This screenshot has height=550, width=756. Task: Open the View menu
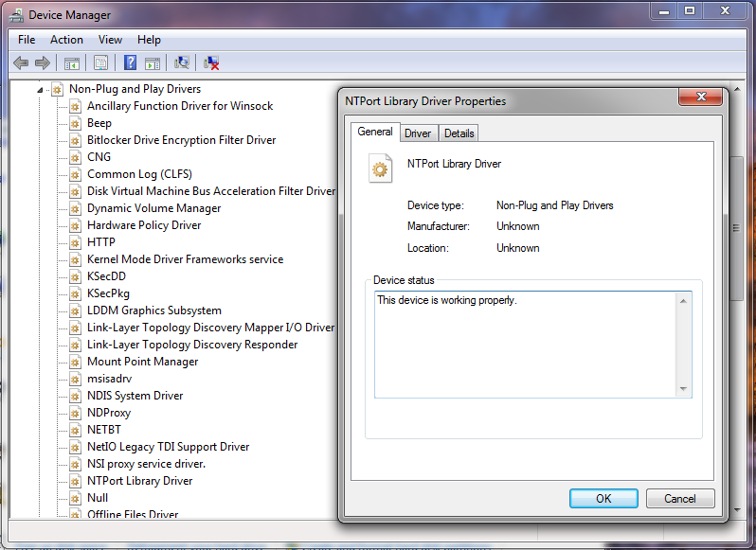110,40
